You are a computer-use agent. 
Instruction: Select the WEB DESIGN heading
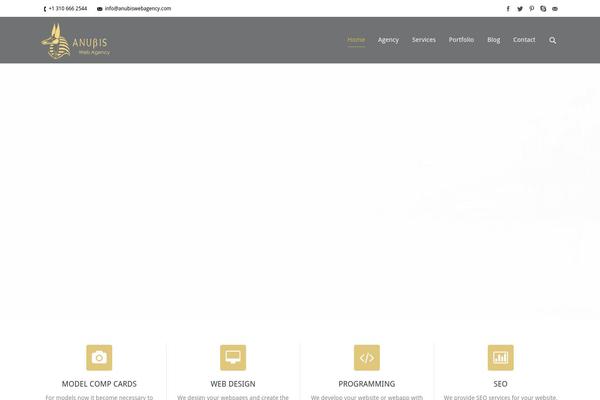[233, 384]
